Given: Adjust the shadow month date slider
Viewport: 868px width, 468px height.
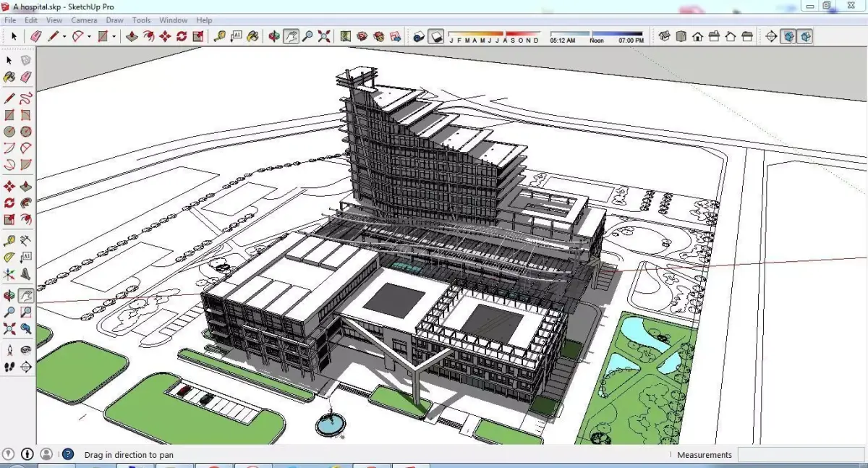Looking at the screenshot, I should click(494, 33).
